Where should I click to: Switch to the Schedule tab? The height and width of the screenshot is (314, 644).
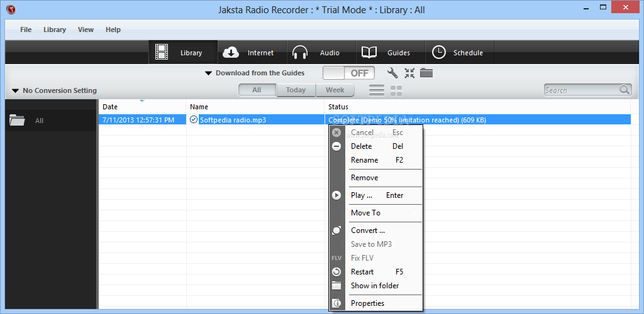459,53
